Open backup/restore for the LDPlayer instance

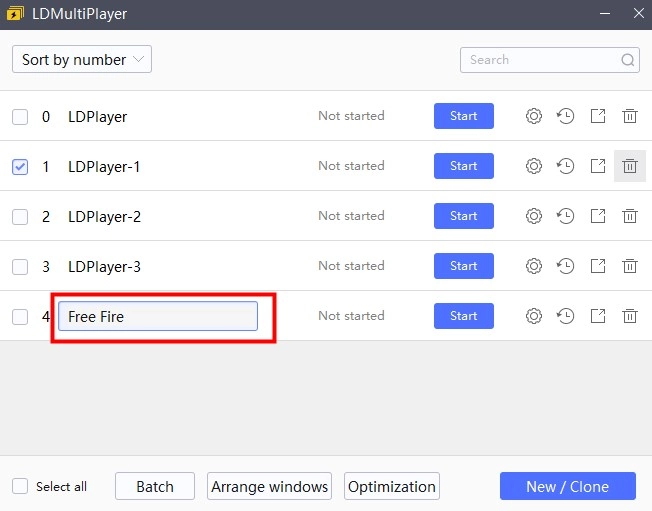[566, 116]
